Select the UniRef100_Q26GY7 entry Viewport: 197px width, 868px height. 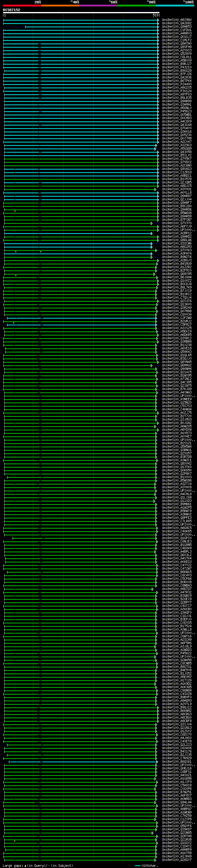click(177, 860)
